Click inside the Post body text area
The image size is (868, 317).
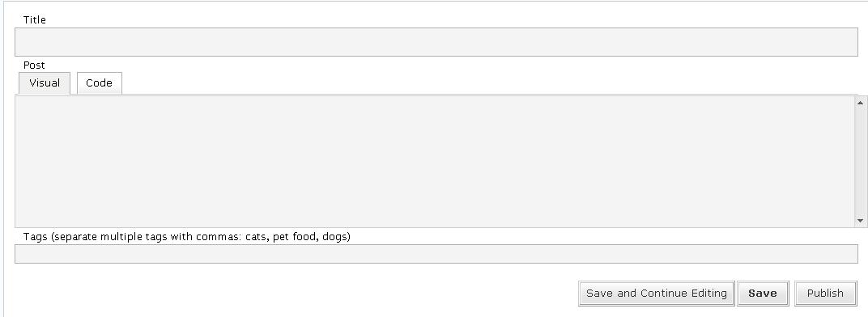click(x=435, y=162)
